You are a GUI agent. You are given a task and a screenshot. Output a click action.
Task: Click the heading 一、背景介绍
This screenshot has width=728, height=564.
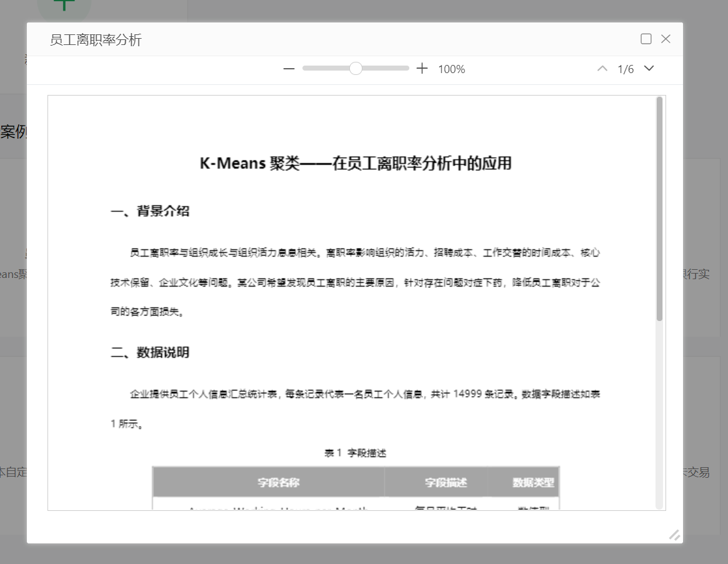150,211
